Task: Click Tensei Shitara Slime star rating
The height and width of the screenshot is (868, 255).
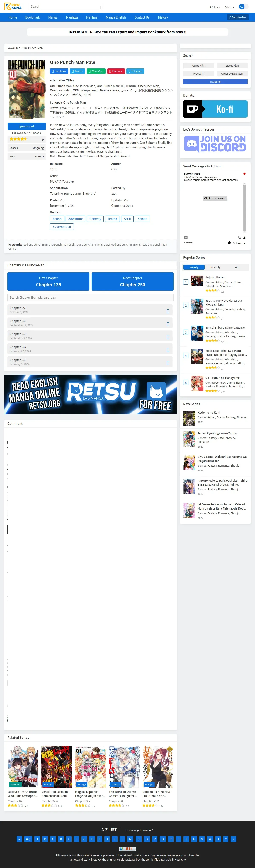Action: click(x=213, y=341)
